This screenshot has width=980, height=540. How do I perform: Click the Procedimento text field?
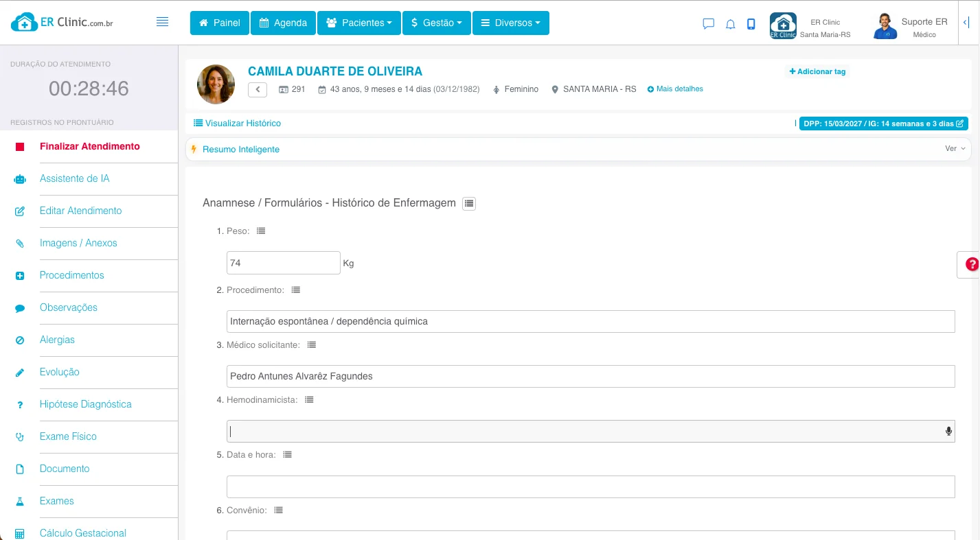591,321
